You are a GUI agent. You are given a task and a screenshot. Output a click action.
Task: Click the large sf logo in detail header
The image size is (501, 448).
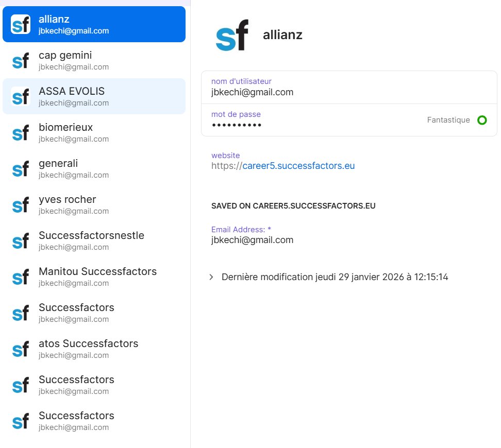[232, 35]
